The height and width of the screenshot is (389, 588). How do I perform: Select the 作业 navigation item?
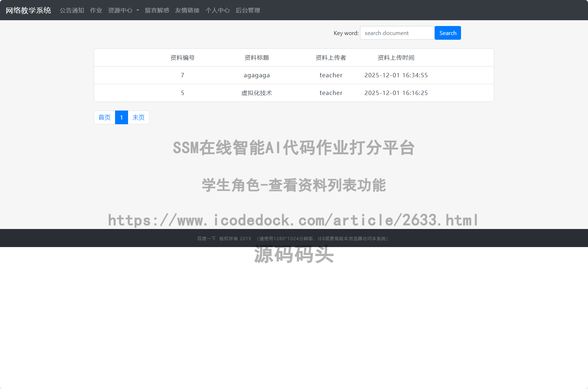tap(96, 10)
